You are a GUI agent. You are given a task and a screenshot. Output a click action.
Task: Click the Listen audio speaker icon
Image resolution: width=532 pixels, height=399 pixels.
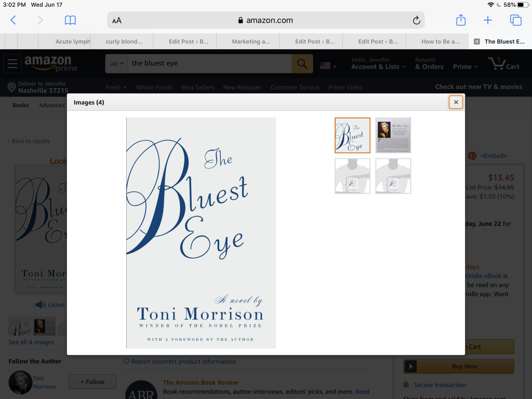[41, 304]
